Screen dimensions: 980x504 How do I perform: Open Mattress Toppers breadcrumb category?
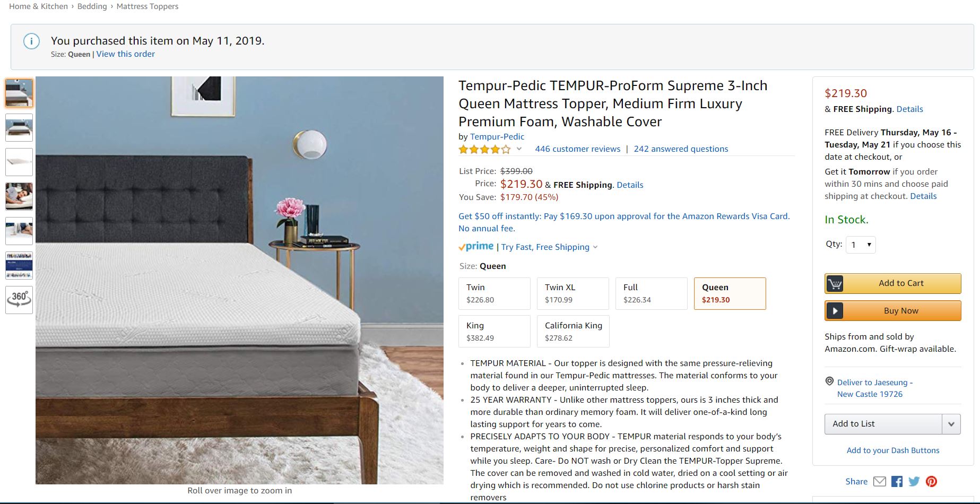[x=148, y=6]
